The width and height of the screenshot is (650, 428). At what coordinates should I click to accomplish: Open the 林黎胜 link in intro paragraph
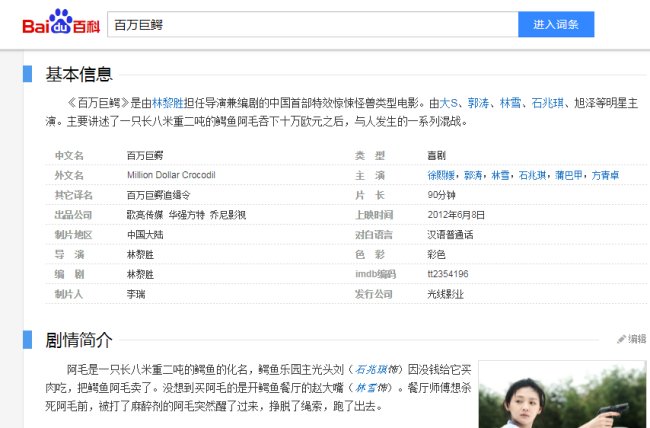[168, 102]
